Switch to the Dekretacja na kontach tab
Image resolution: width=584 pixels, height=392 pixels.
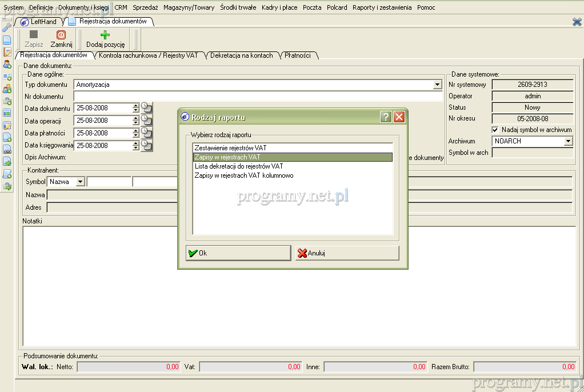241,55
